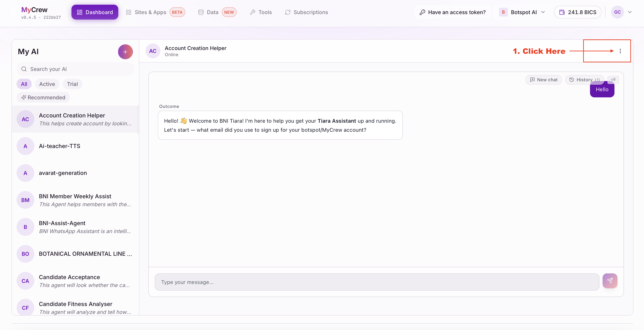Open the Tools tab

point(261,12)
